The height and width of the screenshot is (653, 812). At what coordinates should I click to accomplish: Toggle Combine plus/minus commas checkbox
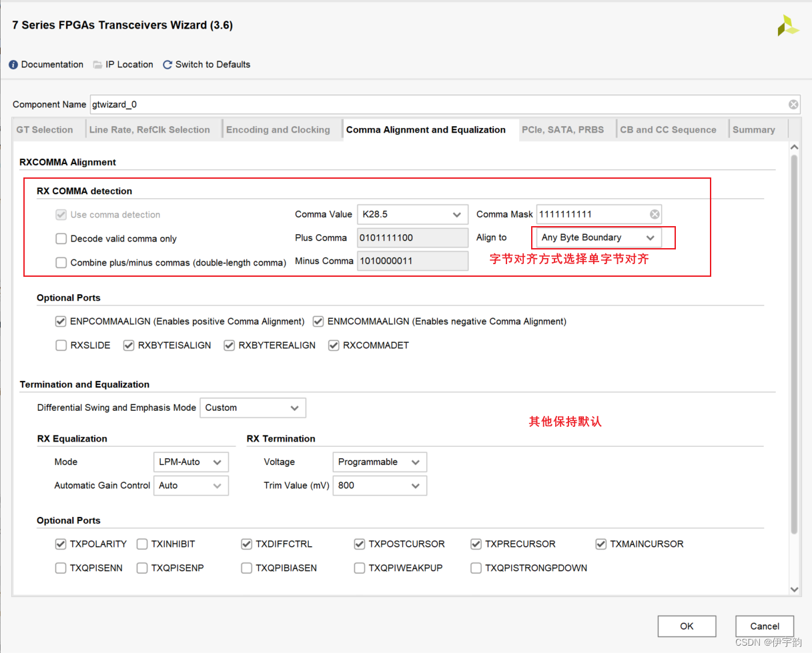point(61,263)
